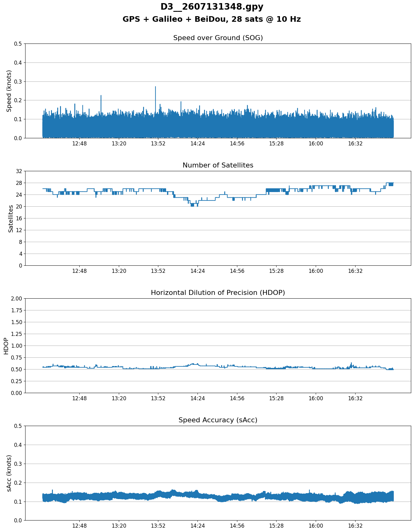Click the 16:00 tick under sAcc chart
Viewport: 414px width, 532px height.
coord(316,526)
